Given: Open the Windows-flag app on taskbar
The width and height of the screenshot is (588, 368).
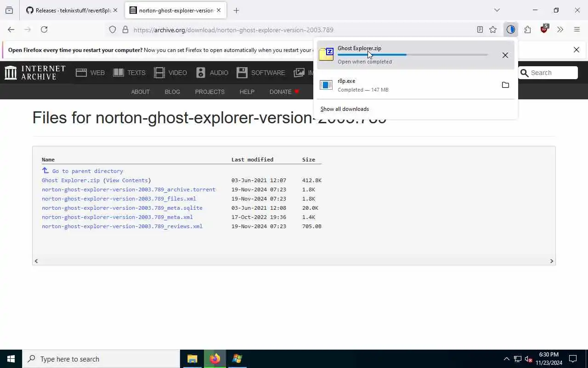Looking at the screenshot, I should [x=237, y=359].
